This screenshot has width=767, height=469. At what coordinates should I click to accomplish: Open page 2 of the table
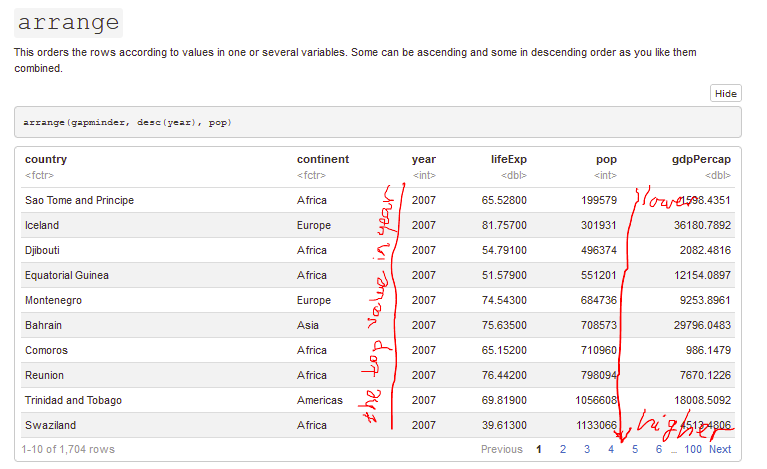pyautogui.click(x=563, y=449)
